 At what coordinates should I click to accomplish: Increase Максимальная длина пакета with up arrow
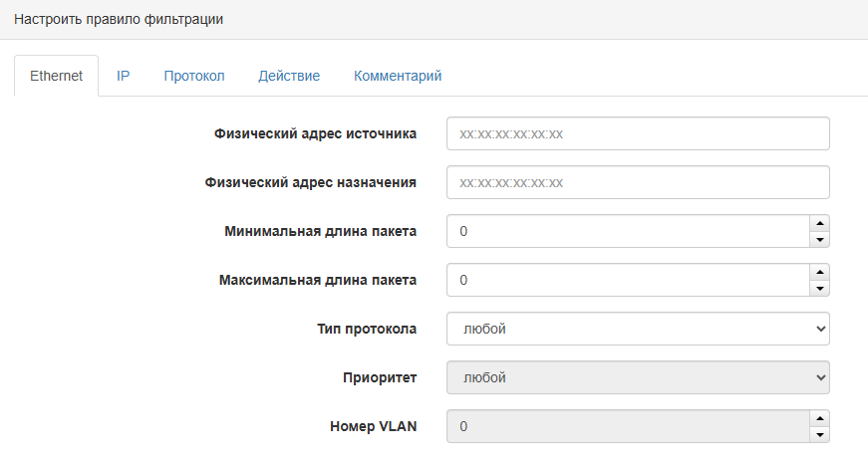819,272
